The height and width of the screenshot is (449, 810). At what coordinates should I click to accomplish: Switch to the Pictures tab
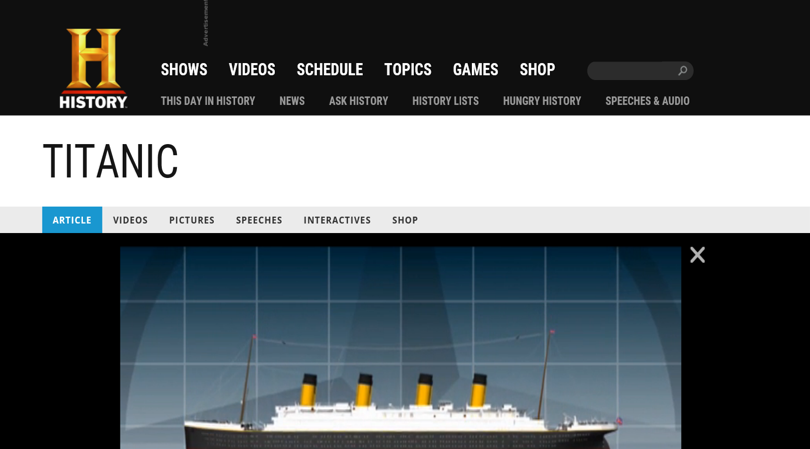[x=192, y=220]
